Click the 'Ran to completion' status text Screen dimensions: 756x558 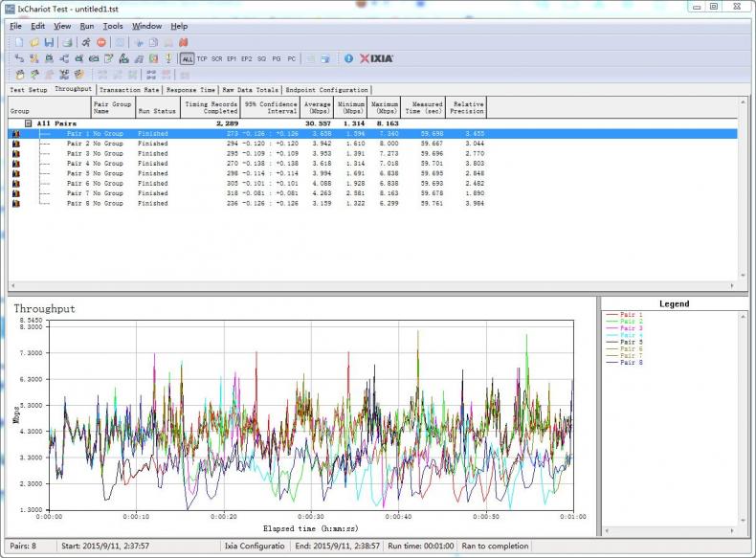[495, 546]
